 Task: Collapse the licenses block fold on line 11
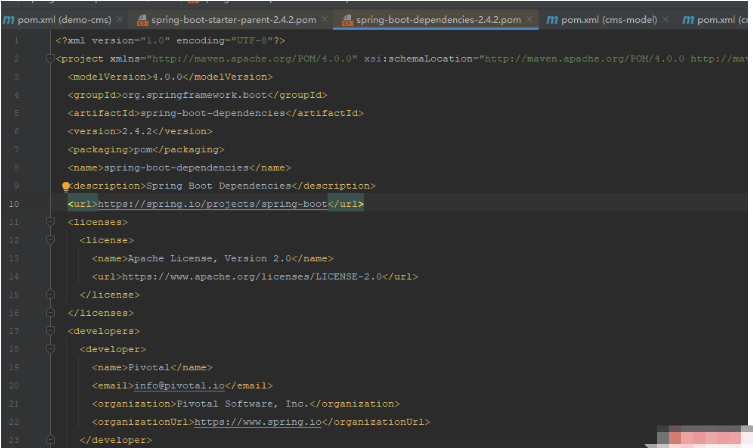coord(50,221)
